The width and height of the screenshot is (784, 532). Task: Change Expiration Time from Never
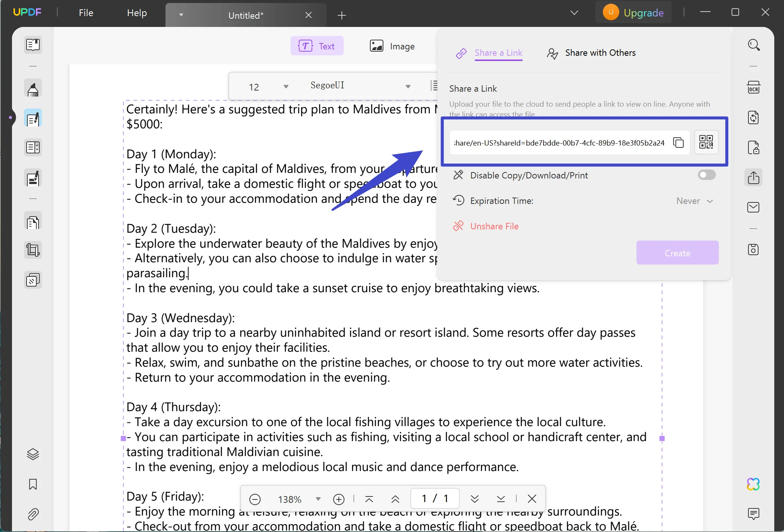click(x=695, y=201)
